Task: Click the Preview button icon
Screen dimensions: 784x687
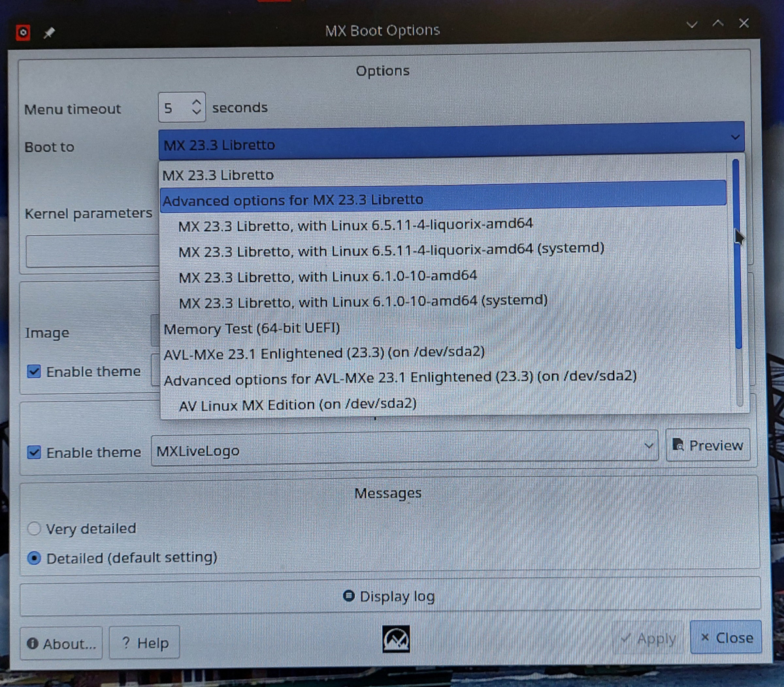Action: pos(678,445)
